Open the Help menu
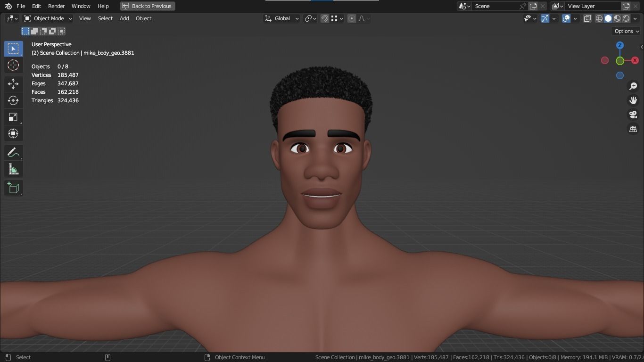This screenshot has height=362, width=644. pyautogui.click(x=103, y=6)
